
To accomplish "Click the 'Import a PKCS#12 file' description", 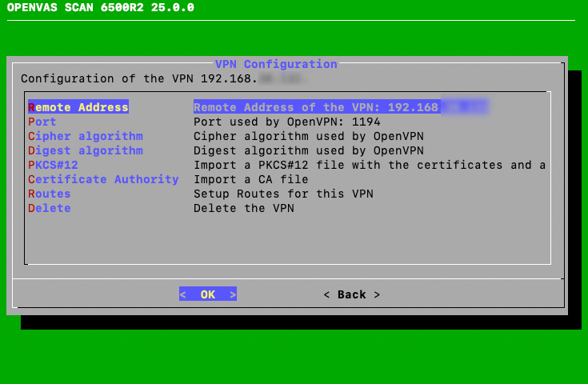I will pos(369,165).
